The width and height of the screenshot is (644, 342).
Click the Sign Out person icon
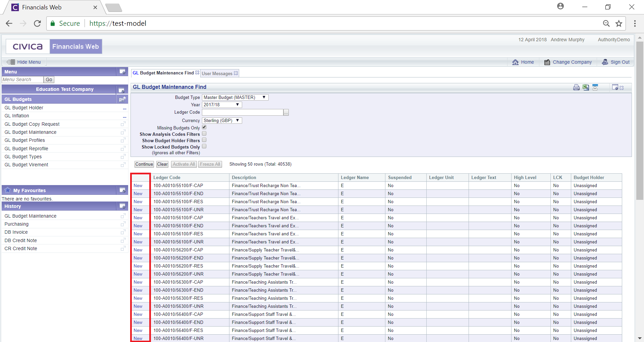605,62
